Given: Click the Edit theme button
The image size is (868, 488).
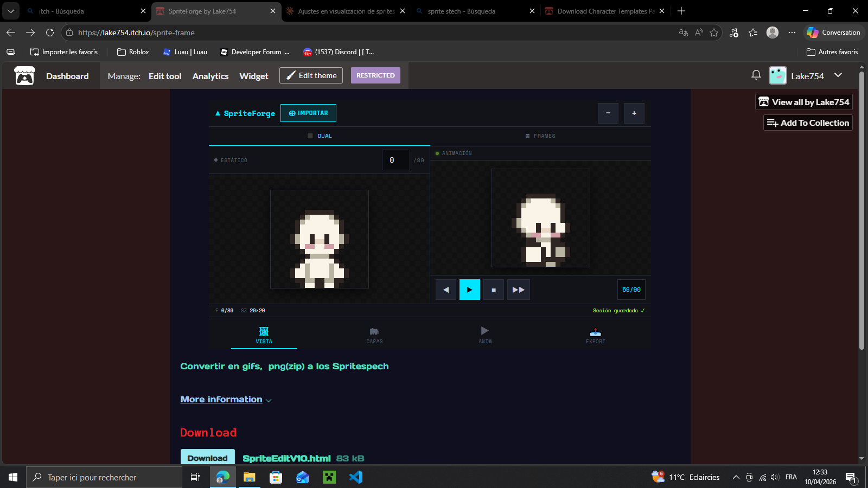Looking at the screenshot, I should [311, 75].
